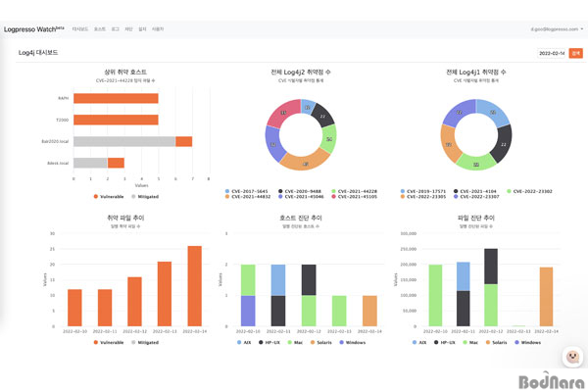Toggle HP-UX legend in 파일 진단 추이 chart
The image size is (588, 392).
click(x=445, y=342)
